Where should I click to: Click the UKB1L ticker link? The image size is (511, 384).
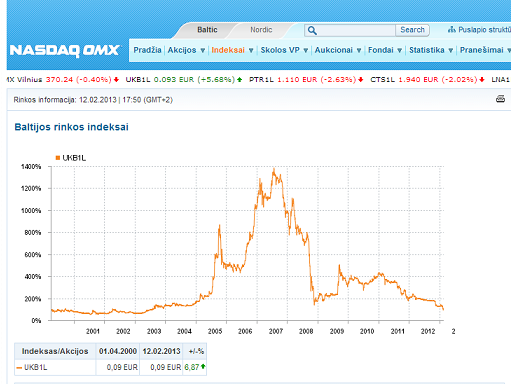138,79
